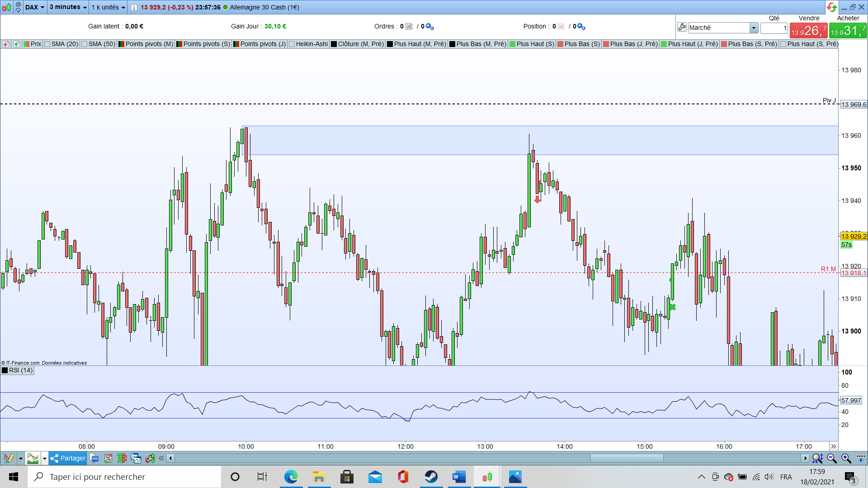This screenshot has width=868, height=488.
Task: Click the red-green refresh arrows icon
Action: (x=831, y=7)
